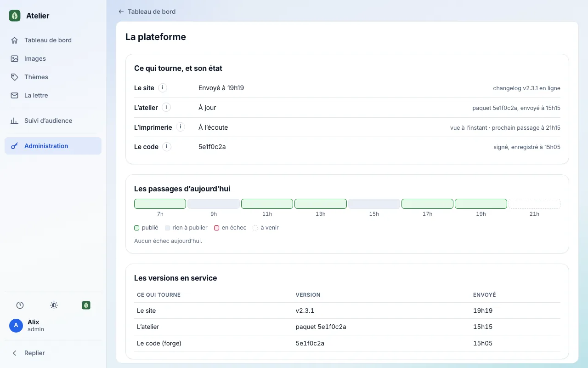This screenshot has width=588, height=368.
Task: Click the Atelier leaf logo icon
Action: point(15,16)
